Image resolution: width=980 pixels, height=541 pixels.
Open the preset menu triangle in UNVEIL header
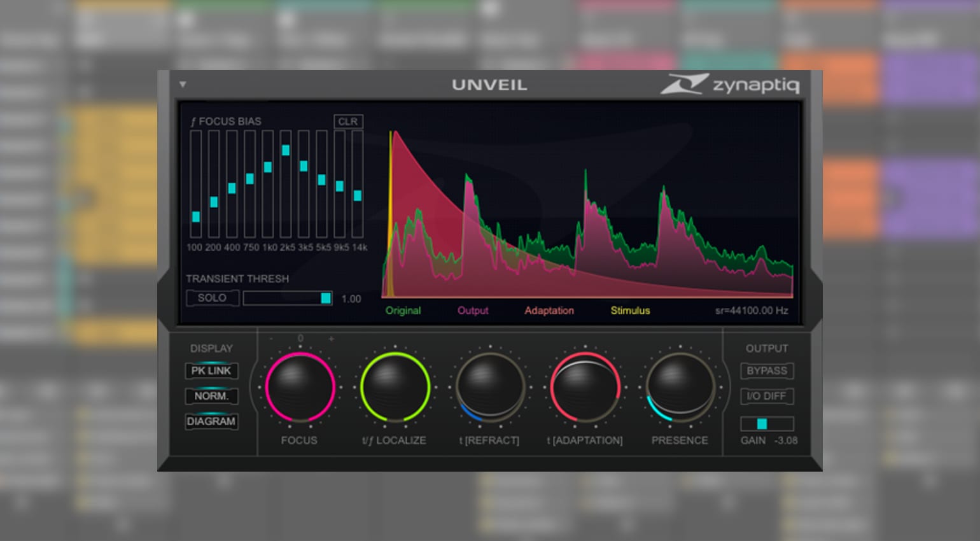[x=183, y=85]
